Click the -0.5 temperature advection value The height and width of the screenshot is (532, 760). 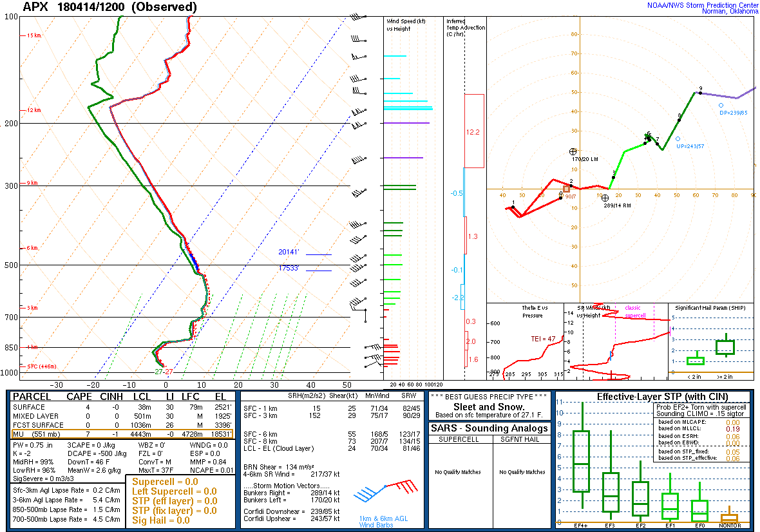coord(457,193)
